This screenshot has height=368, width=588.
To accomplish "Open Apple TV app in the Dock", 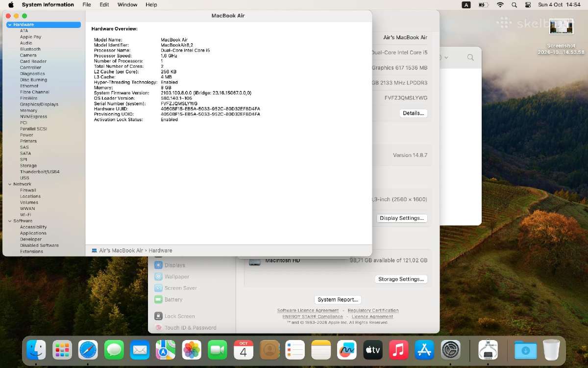I will click(x=373, y=350).
